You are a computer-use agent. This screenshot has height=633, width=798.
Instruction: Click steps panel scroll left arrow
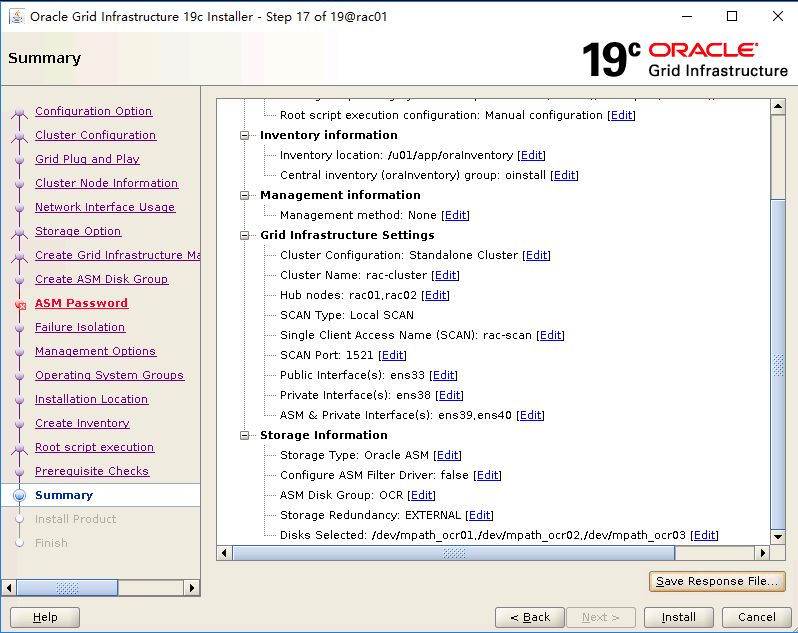click(9, 588)
